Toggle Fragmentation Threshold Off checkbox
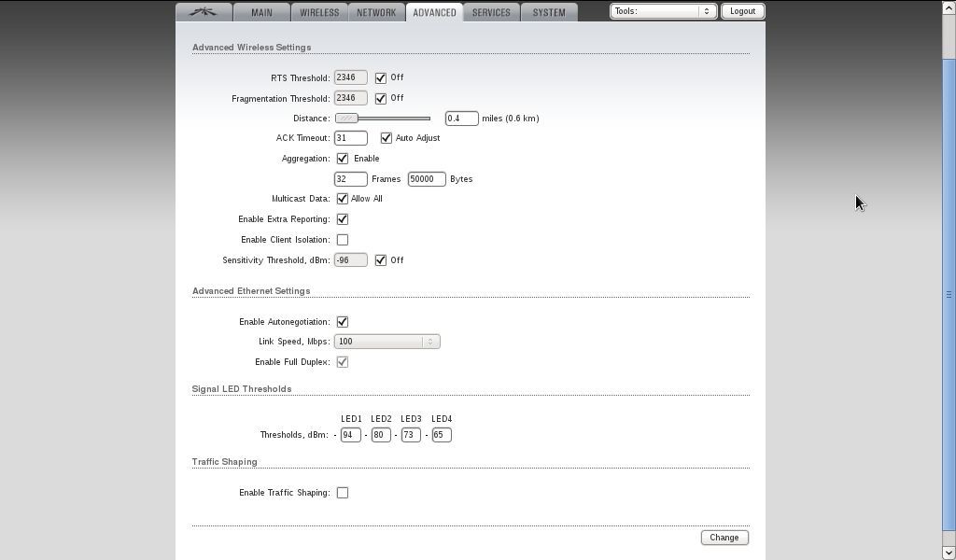 coord(381,98)
